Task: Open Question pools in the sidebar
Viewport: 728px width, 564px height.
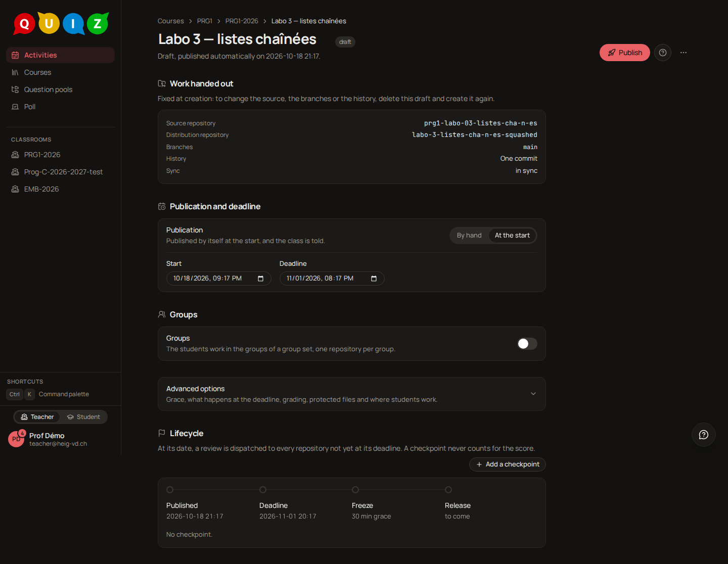Action: point(61,89)
